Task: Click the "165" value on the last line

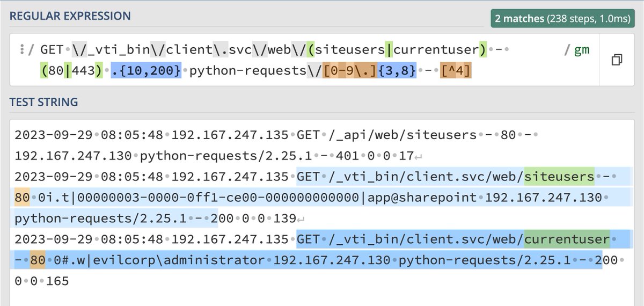Action: 57,281
